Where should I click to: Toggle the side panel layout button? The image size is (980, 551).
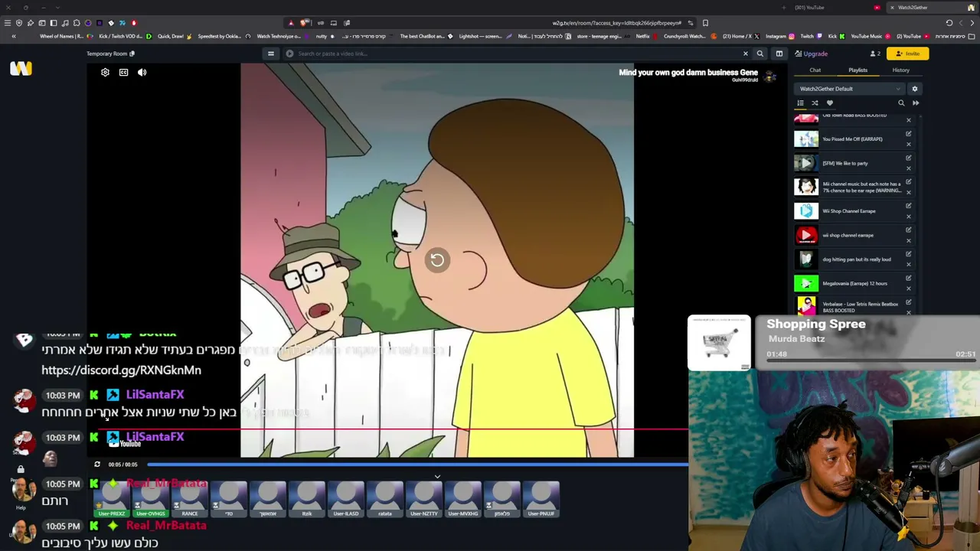tap(779, 54)
